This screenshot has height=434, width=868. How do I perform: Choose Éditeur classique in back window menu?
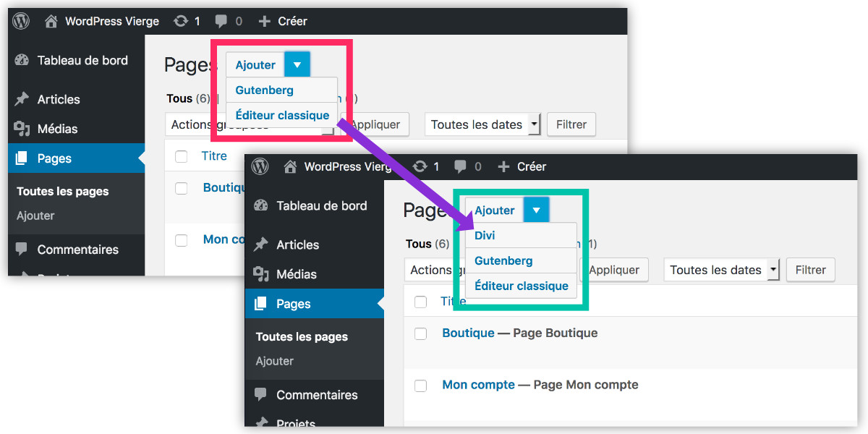click(x=282, y=116)
